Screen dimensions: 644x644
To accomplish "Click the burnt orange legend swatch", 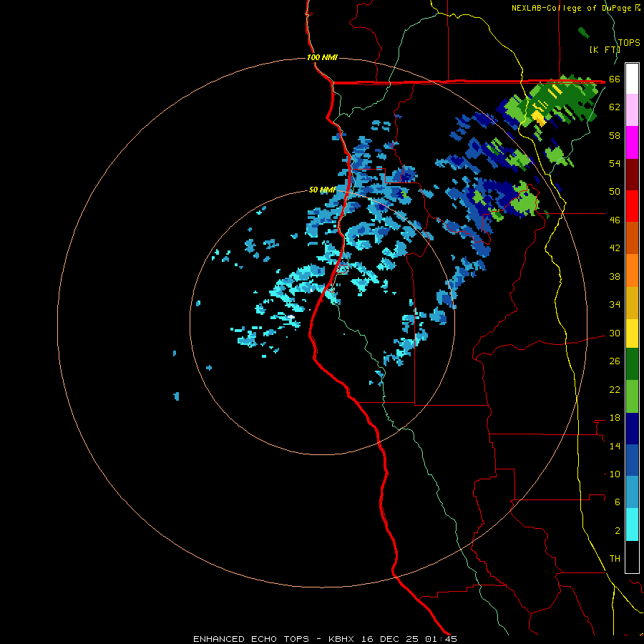I will tap(632, 238).
